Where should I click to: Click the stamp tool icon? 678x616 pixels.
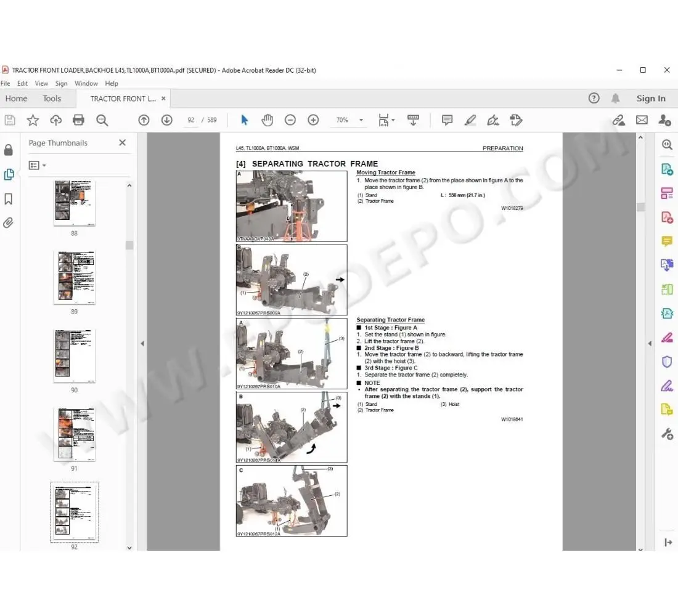[x=516, y=120]
